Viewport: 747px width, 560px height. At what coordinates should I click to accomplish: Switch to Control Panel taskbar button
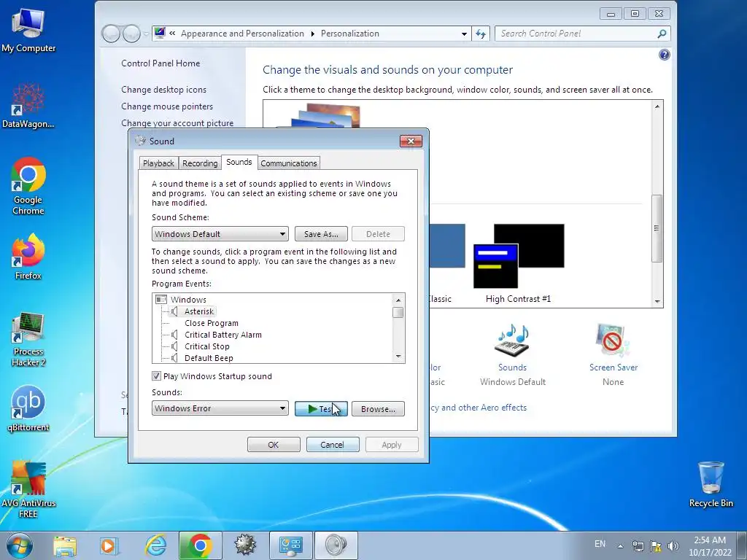click(290, 545)
